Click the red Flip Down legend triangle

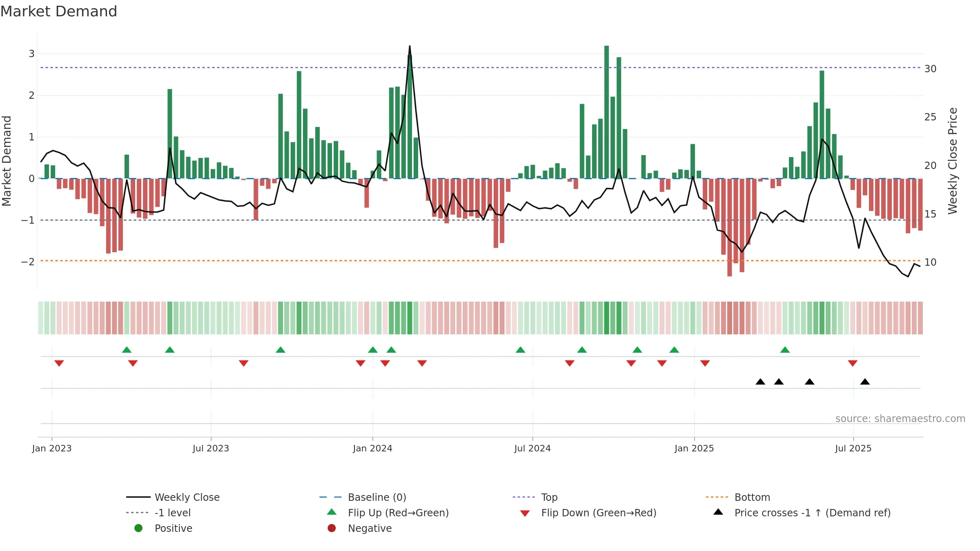(x=525, y=513)
